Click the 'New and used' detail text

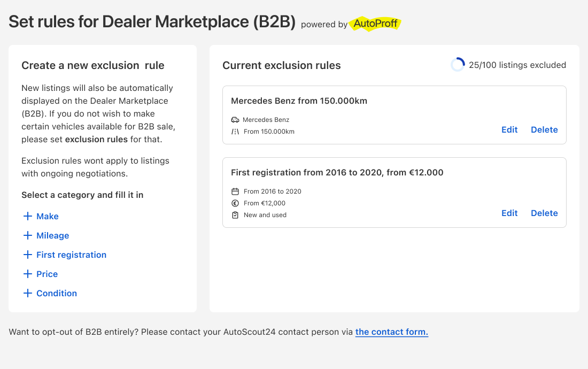pyautogui.click(x=265, y=215)
